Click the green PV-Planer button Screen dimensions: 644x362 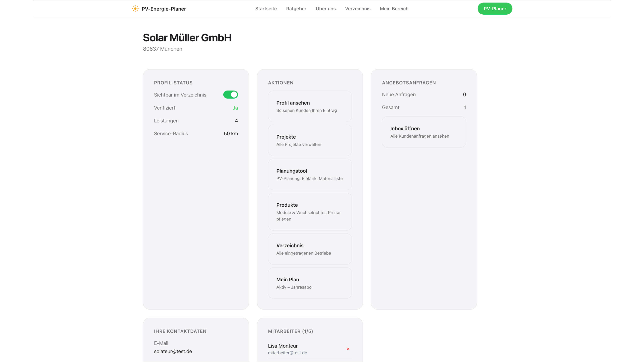[495, 9]
